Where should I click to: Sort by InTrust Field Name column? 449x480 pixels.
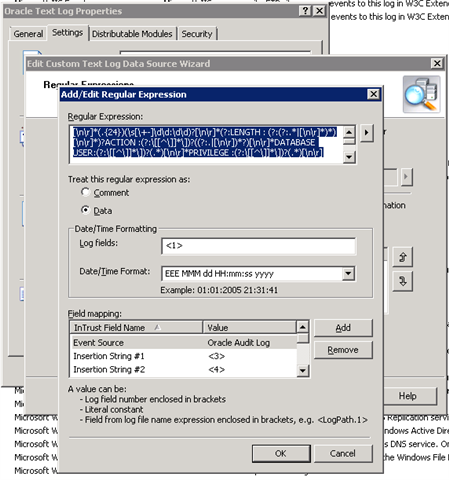[x=137, y=328]
